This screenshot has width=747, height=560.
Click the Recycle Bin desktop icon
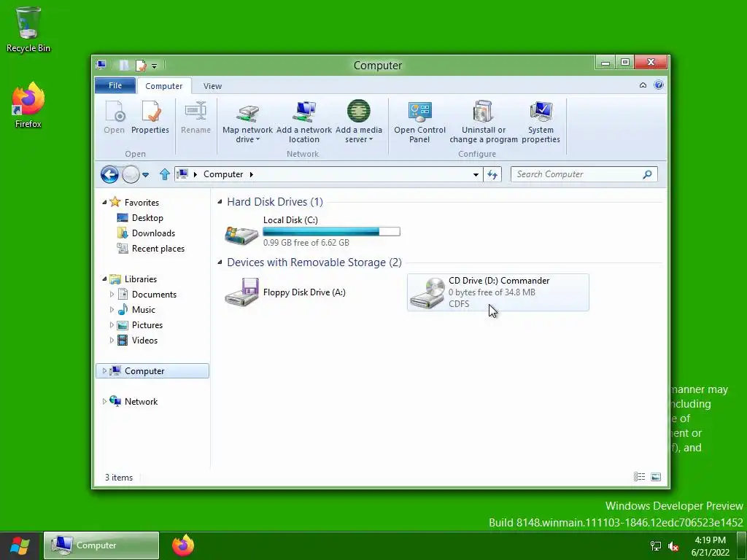point(28,29)
